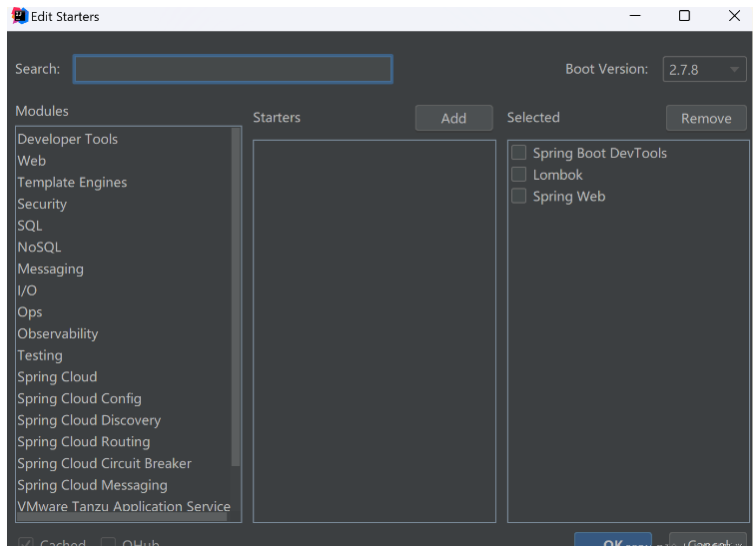Click Spring Boot DevTools label in Selected
Viewport: 756px width, 546px height.
tap(600, 154)
